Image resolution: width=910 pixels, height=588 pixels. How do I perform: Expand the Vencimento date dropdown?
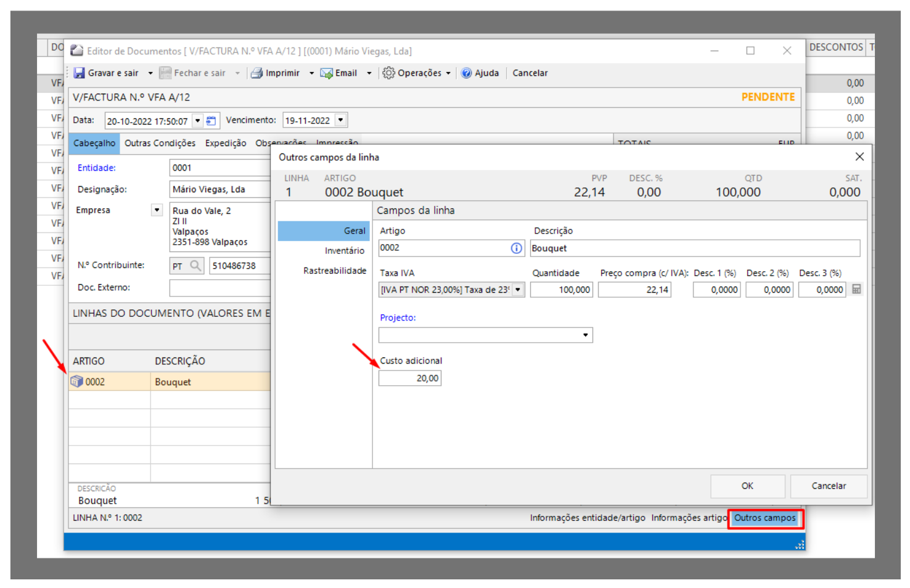(x=340, y=120)
